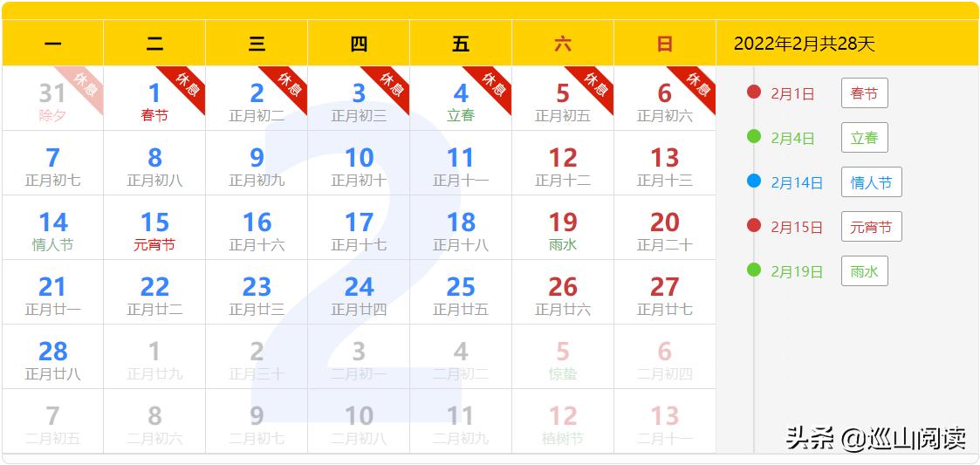This screenshot has width=980, height=465.
Task: Select the greyed date 10 二月初八
Action: click(359, 421)
